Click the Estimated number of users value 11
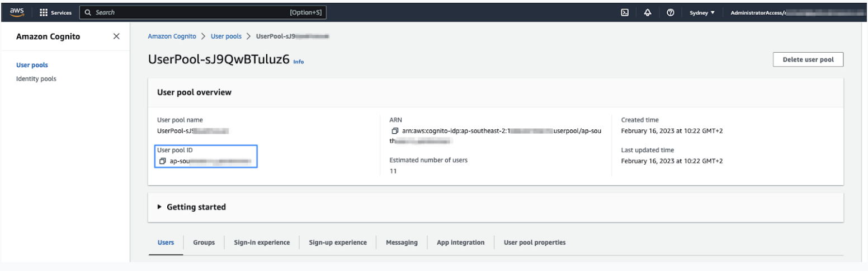 [x=392, y=171]
